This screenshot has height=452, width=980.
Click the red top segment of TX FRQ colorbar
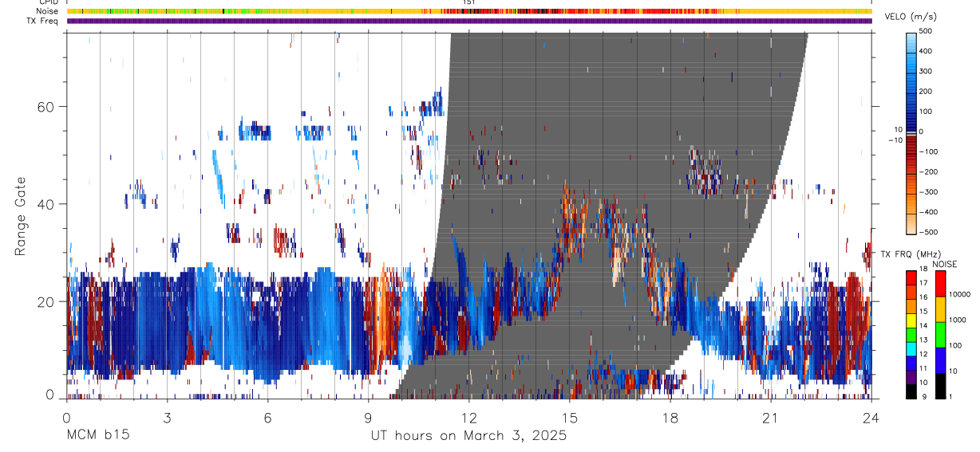pyautogui.click(x=911, y=277)
